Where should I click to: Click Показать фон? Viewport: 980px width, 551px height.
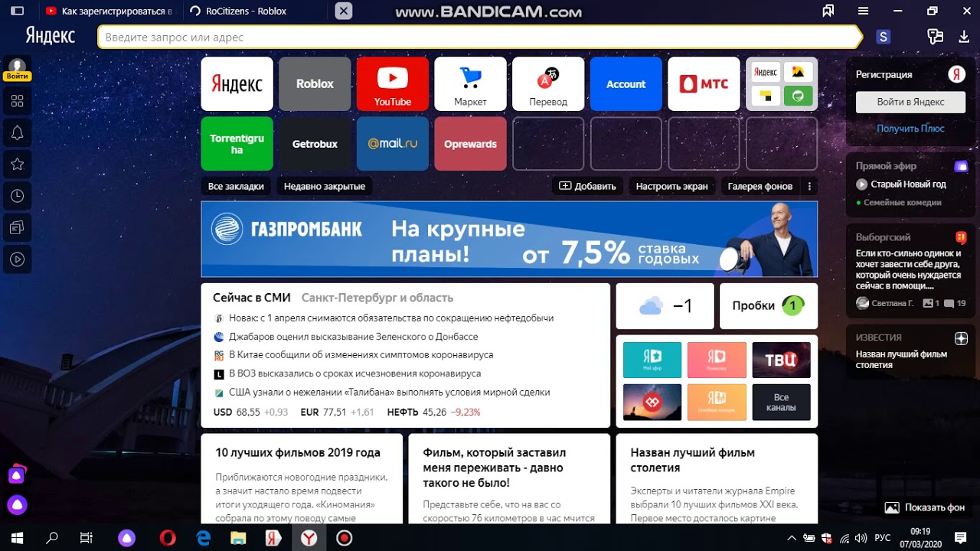coord(925,507)
